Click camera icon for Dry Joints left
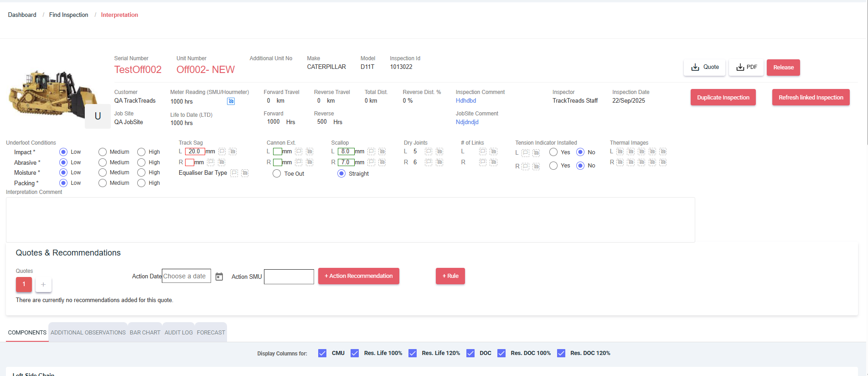Screen dimensions: 868x376 439,151
